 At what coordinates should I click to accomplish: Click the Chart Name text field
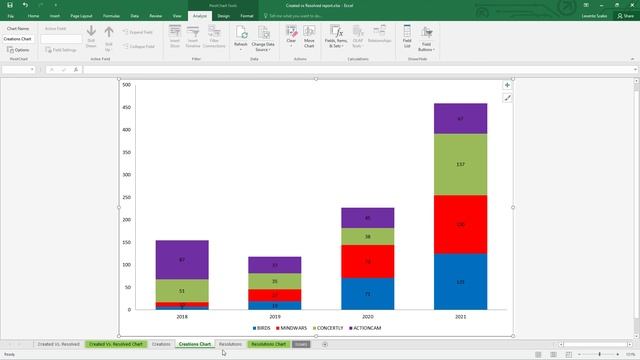coord(18,39)
